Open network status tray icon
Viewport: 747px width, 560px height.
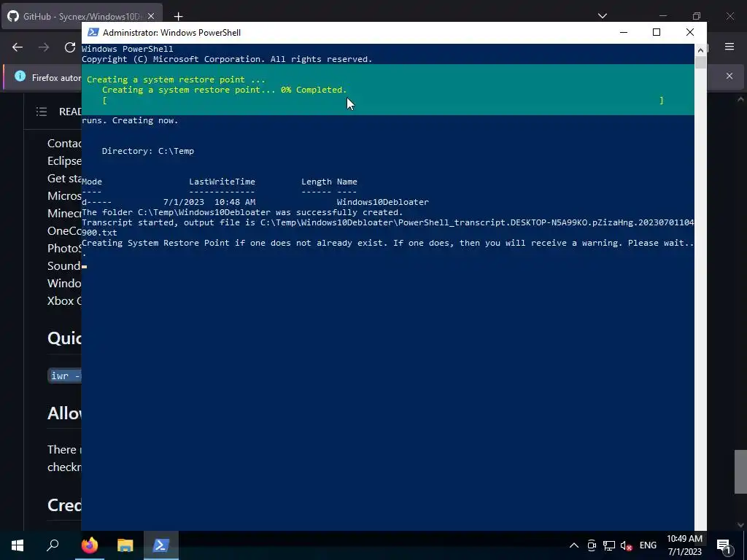609,545
